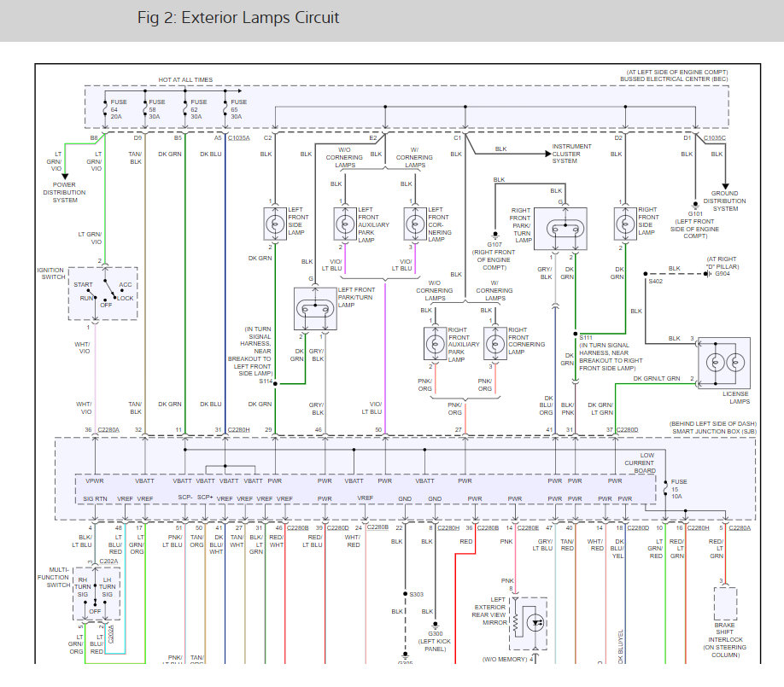This screenshot has height=687, width=784.
Task: Click the Fuse 65 30A symbol
Action: tap(225, 109)
